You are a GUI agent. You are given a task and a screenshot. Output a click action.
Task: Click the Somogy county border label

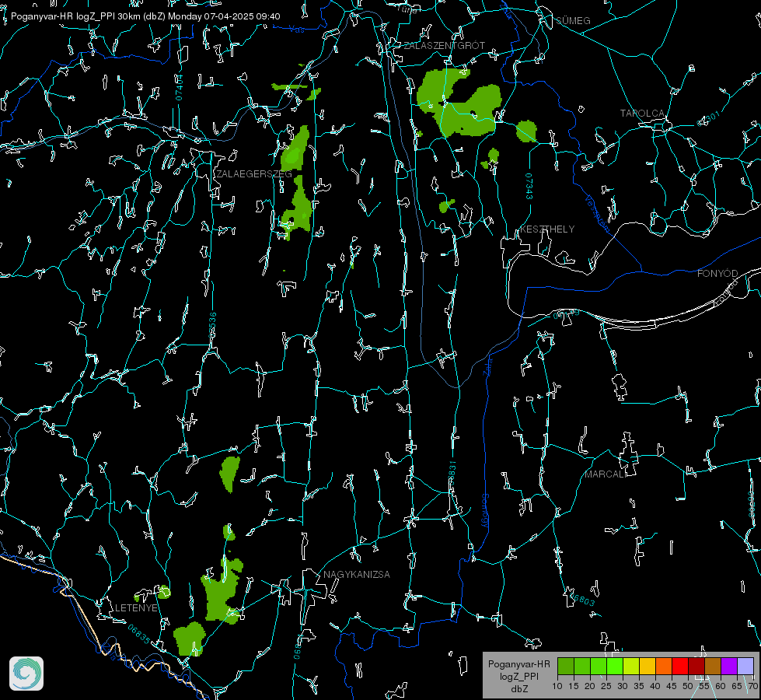coord(485,511)
